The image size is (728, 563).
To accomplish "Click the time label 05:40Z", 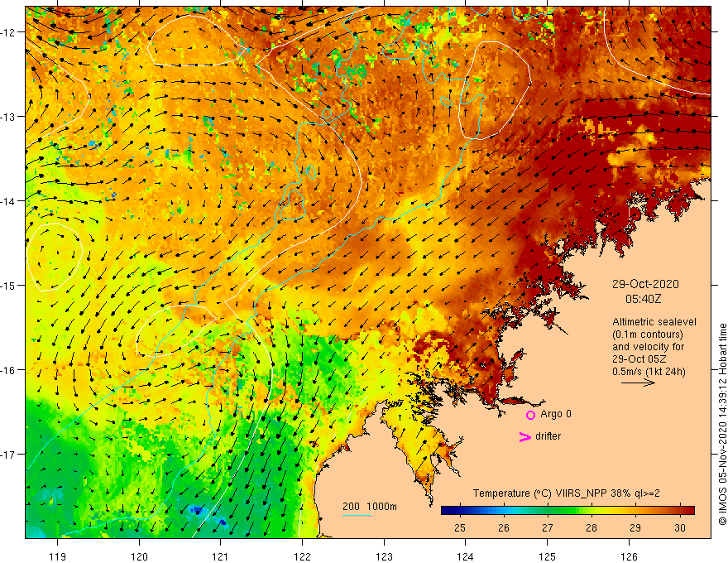I will pos(643,299).
